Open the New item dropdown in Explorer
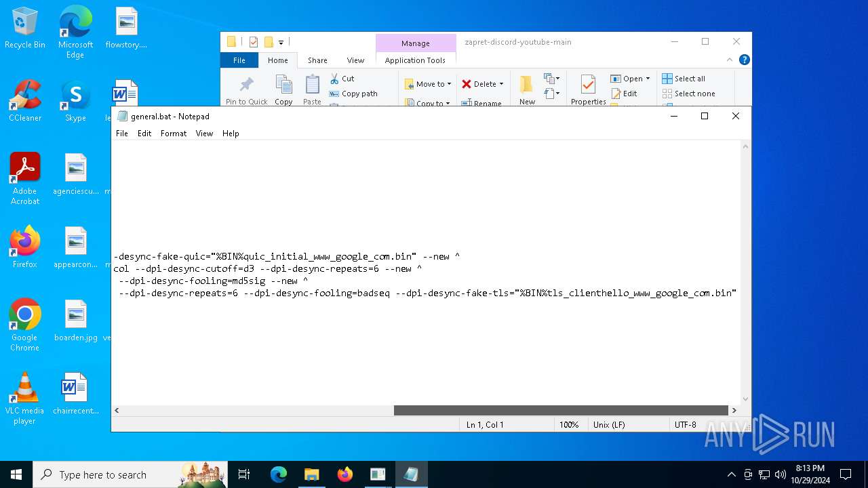The width and height of the screenshot is (868, 488). (551, 79)
